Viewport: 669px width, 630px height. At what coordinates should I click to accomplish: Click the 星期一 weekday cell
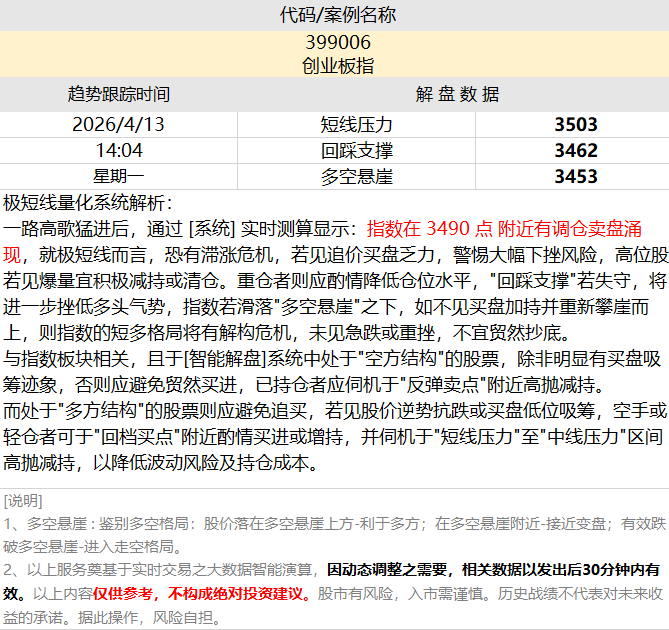click(x=119, y=177)
